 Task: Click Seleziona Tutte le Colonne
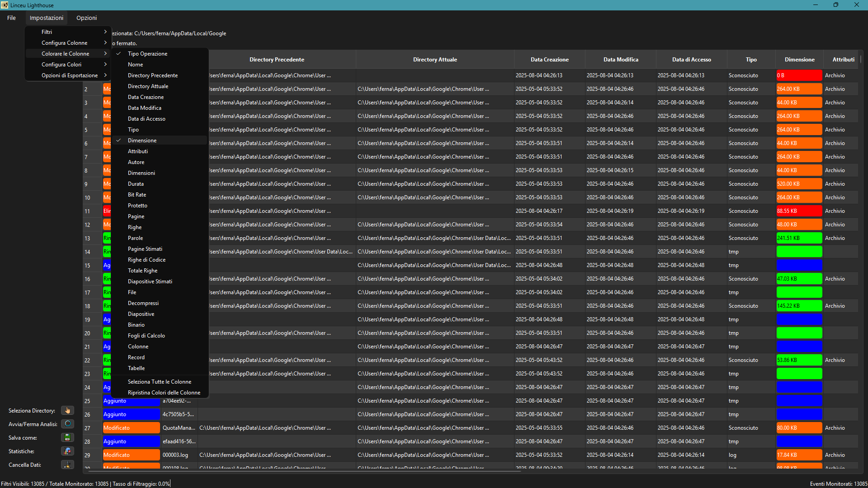click(x=159, y=382)
